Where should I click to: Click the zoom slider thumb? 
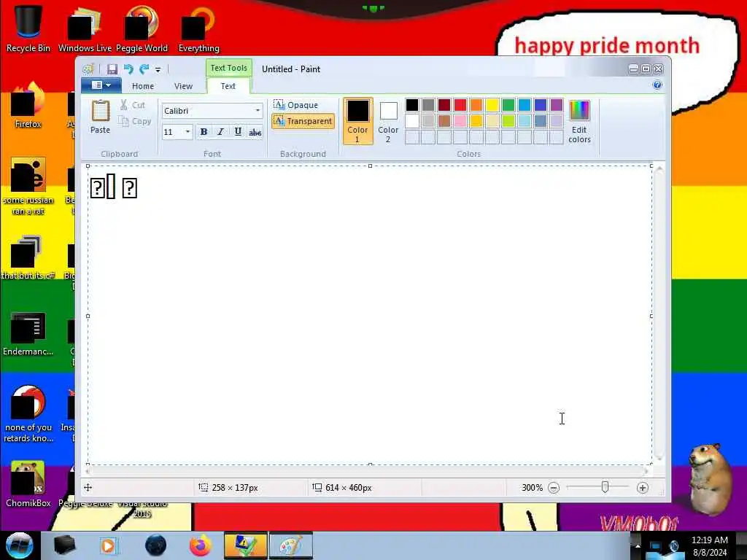605,487
